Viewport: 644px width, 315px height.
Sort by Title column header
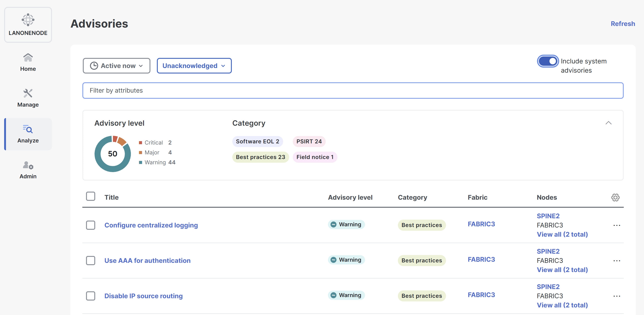point(112,197)
